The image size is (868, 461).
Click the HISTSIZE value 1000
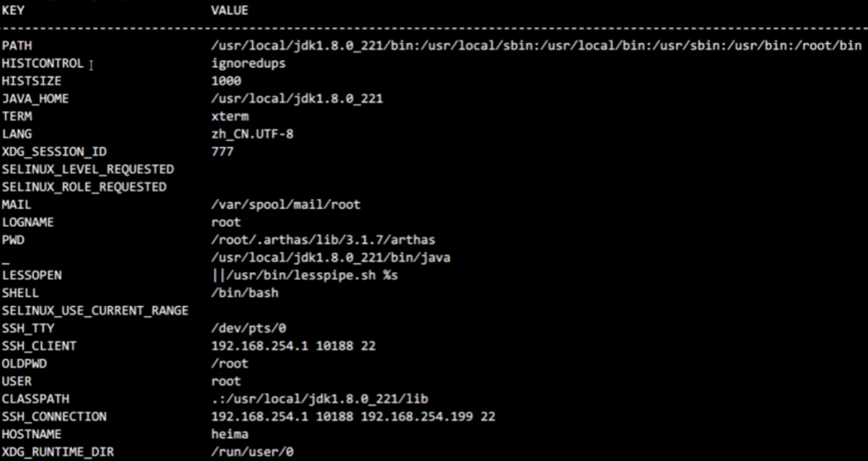tap(226, 82)
